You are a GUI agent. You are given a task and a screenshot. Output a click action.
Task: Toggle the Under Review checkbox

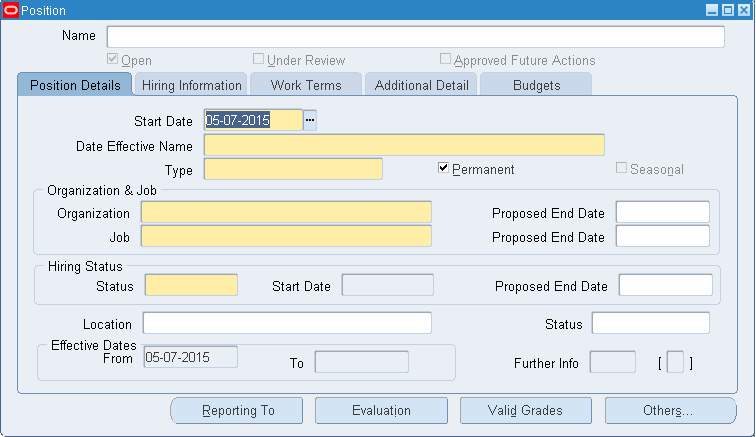(x=259, y=60)
